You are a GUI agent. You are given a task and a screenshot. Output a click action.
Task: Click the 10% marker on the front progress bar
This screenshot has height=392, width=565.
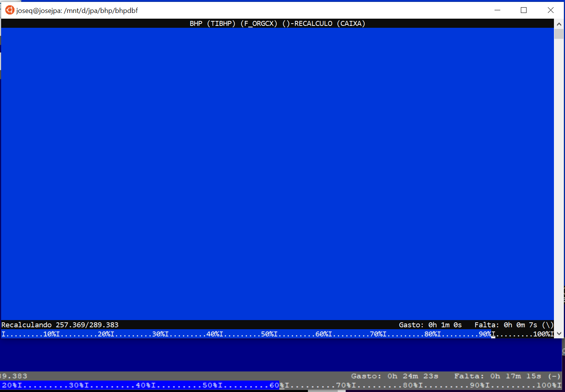49,334
